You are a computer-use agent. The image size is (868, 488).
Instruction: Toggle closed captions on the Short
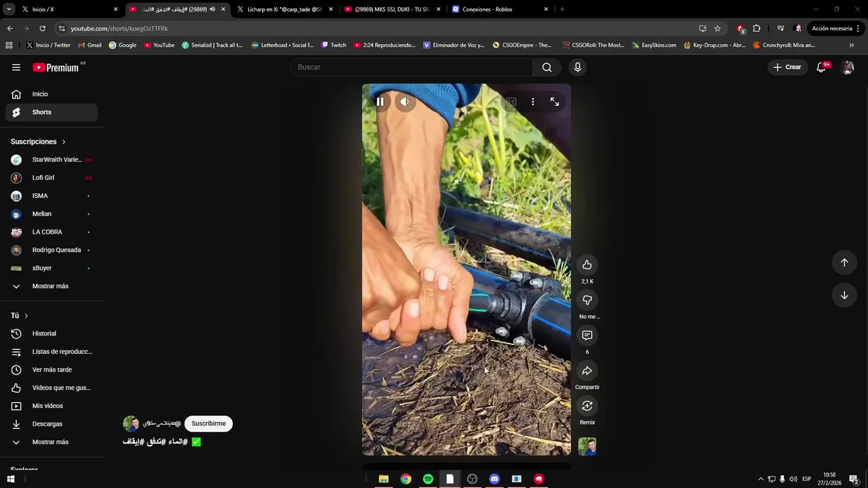coord(511,102)
